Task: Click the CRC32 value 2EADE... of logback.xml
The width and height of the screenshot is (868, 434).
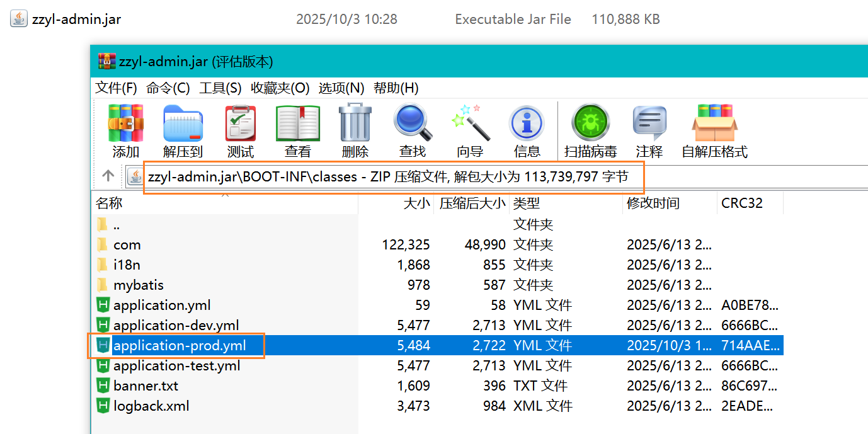Action: click(x=747, y=406)
